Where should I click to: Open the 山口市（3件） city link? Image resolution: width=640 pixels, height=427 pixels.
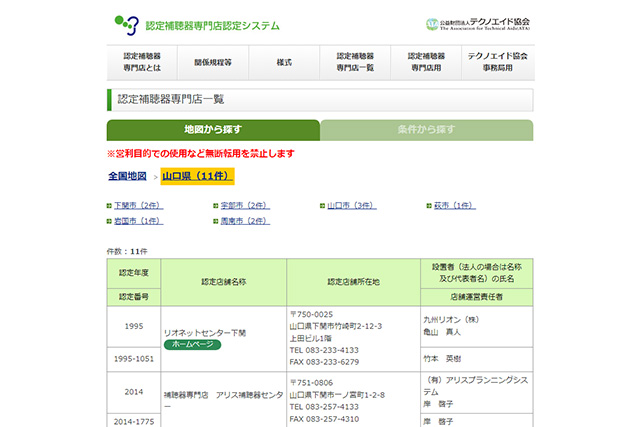(x=351, y=205)
